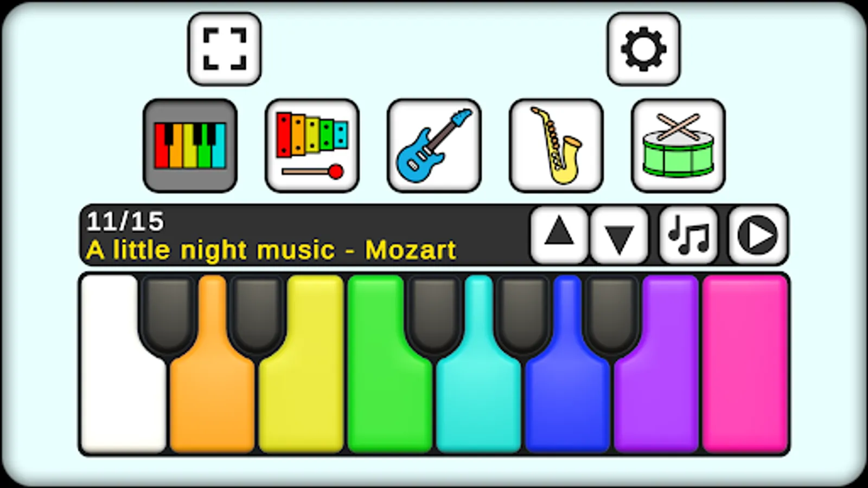Switch to the drum instrument
The image size is (868, 488).
(x=678, y=145)
